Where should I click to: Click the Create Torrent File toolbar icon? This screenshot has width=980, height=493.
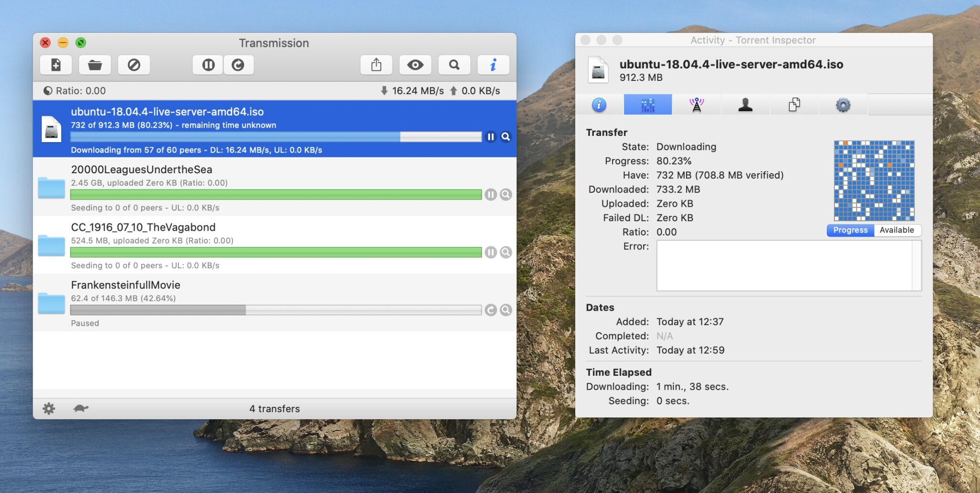pyautogui.click(x=56, y=65)
